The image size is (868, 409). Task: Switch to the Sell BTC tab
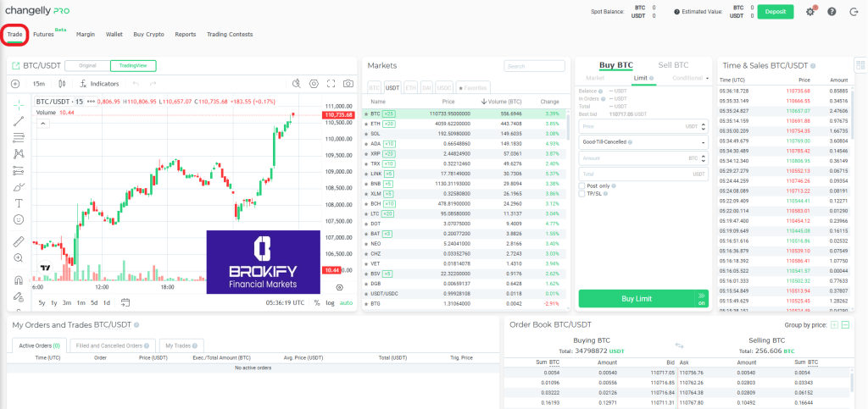(673, 65)
